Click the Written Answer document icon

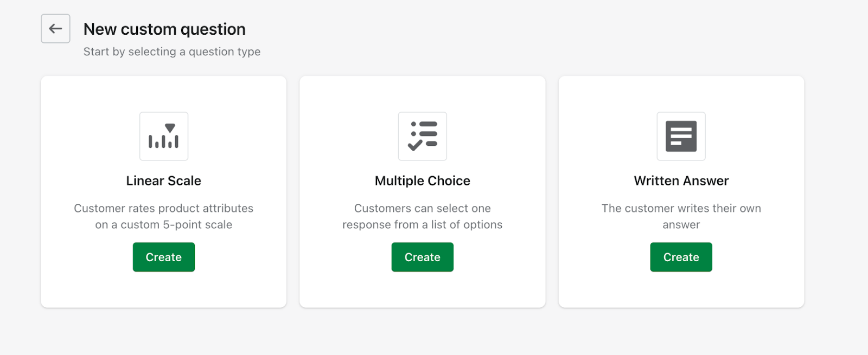[x=681, y=137]
